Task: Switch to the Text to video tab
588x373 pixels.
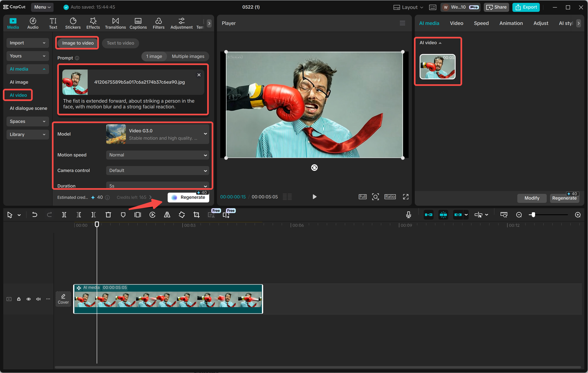Action: pos(120,43)
